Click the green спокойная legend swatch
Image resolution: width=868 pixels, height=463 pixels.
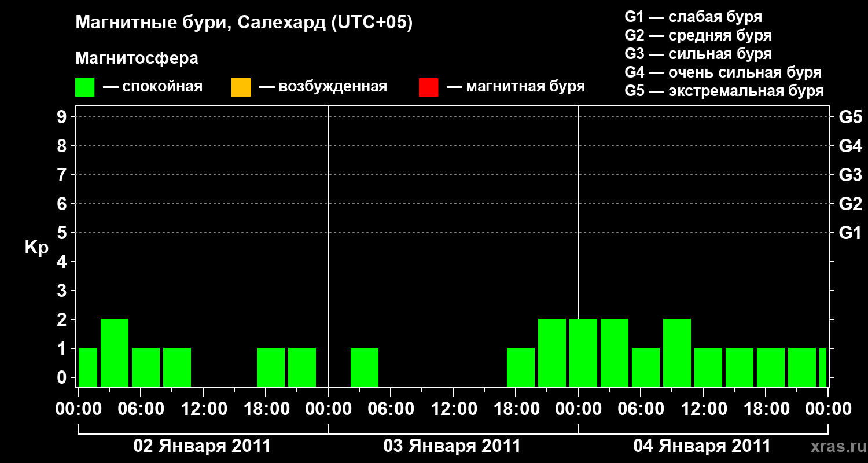[x=85, y=87]
